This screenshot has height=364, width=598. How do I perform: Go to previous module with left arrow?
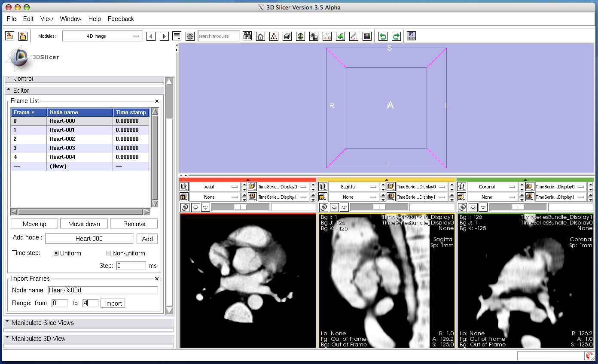pyautogui.click(x=151, y=36)
